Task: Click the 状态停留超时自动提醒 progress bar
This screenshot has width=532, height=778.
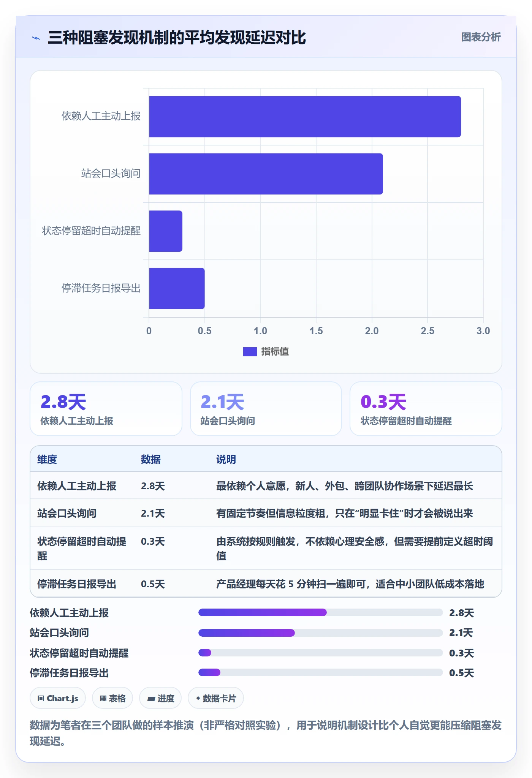Action: pyautogui.click(x=320, y=653)
